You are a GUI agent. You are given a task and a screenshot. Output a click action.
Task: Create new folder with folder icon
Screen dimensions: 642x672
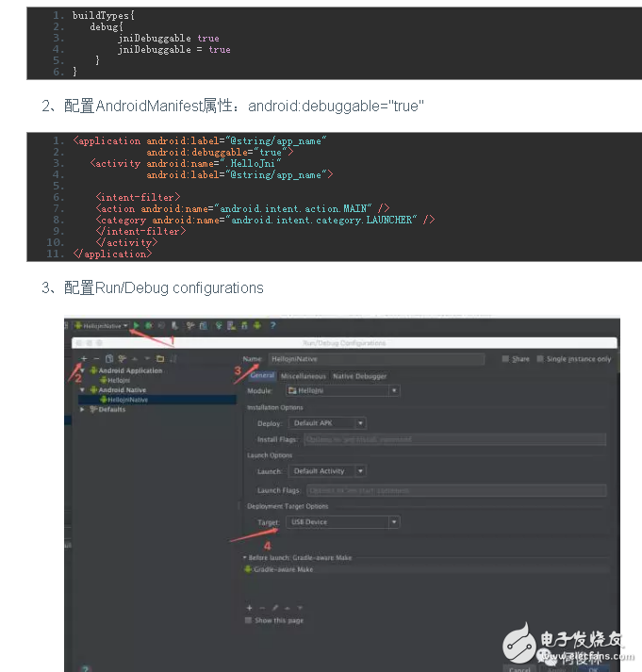coord(160,358)
